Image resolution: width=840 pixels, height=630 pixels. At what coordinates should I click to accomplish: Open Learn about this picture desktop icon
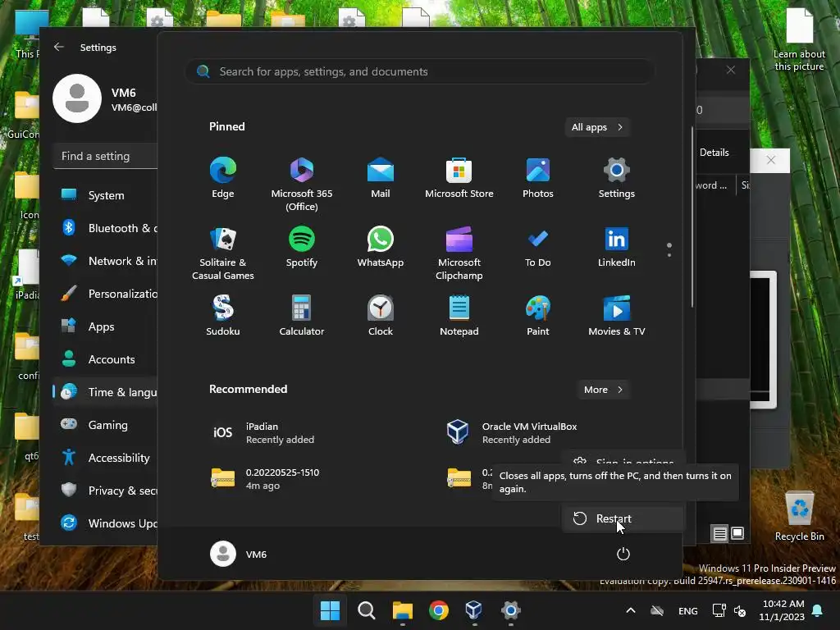tap(799, 39)
